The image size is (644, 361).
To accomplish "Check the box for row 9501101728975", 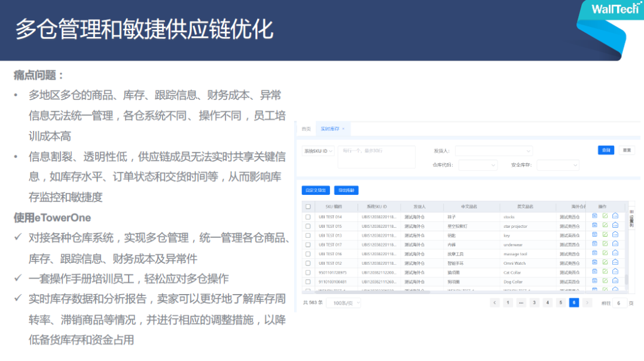I will pyautogui.click(x=308, y=273).
